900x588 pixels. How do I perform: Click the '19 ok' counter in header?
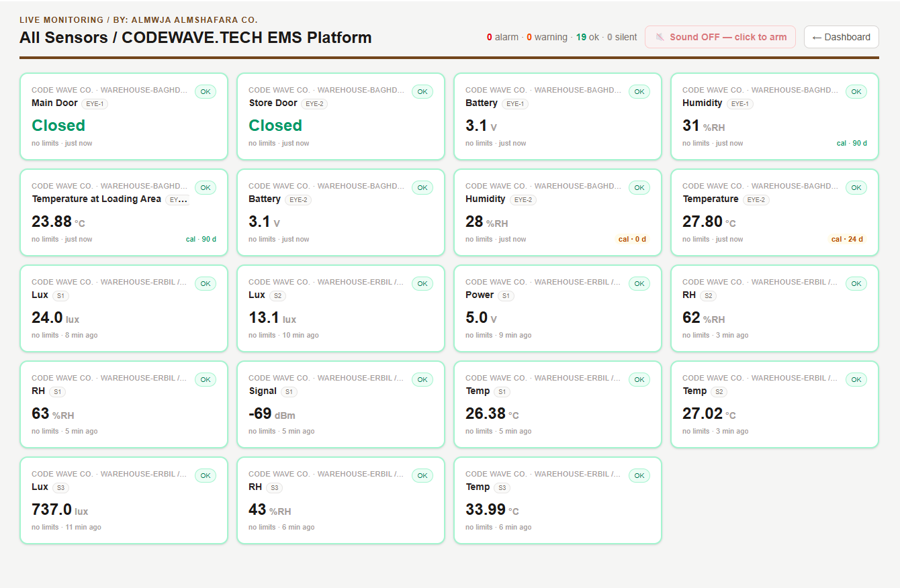pos(587,38)
